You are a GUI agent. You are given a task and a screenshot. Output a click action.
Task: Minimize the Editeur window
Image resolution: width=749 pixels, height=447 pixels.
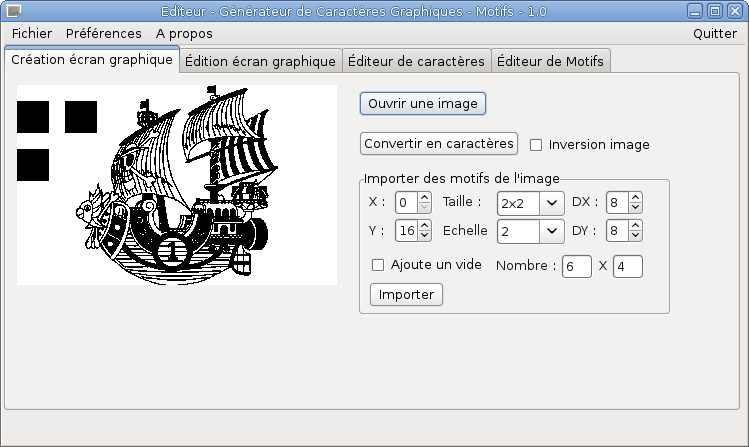[695, 11]
